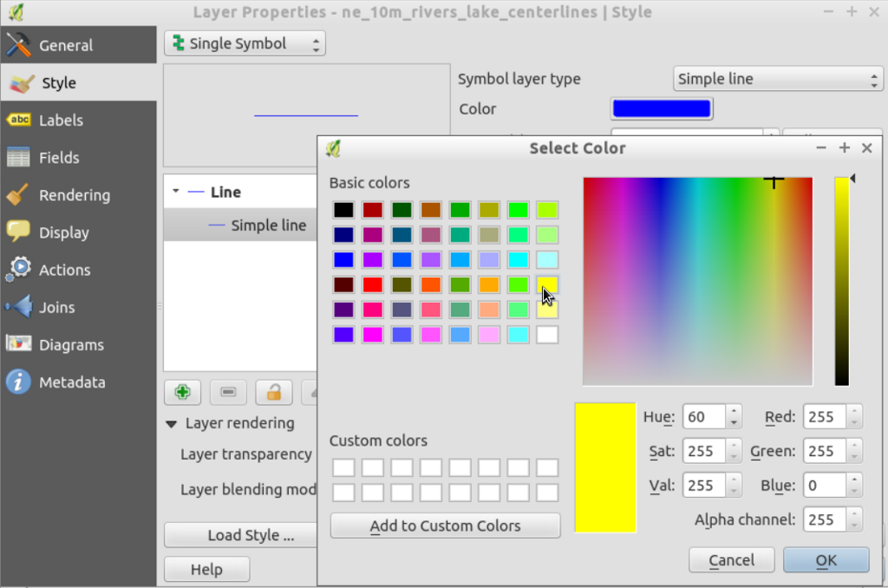The image size is (888, 588).
Task: Collapse the Line symbol tree node
Action: point(175,192)
